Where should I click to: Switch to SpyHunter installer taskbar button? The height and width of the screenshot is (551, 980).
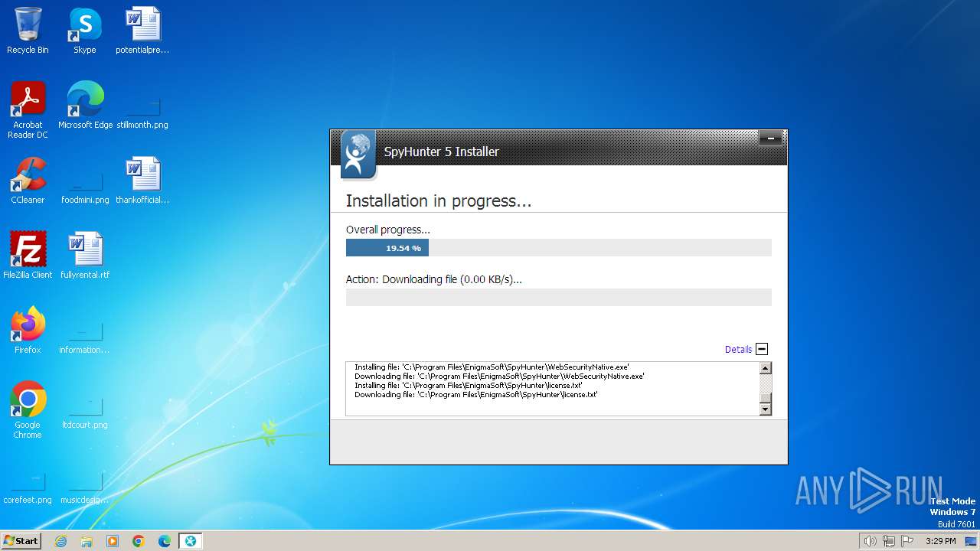coord(191,541)
